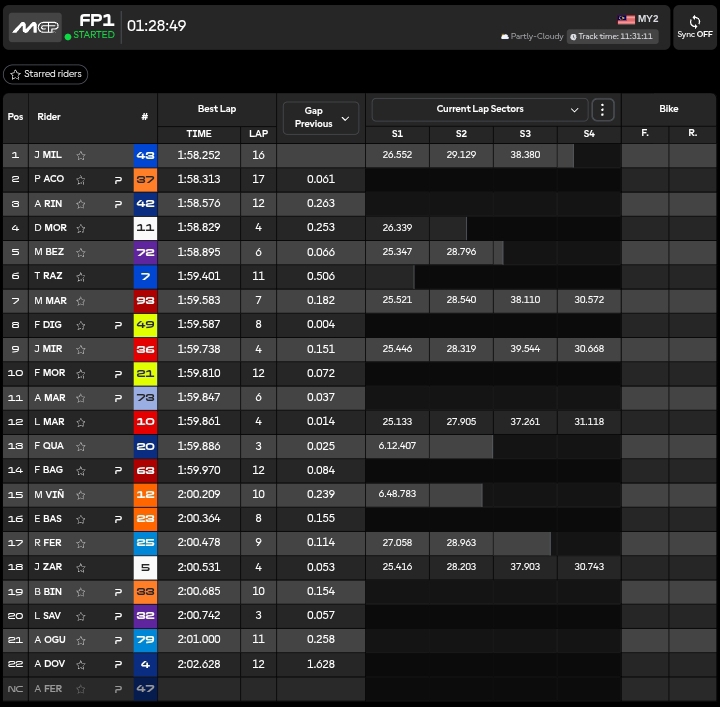Star rider J MIL
The height and width of the screenshot is (707, 720).
81,155
